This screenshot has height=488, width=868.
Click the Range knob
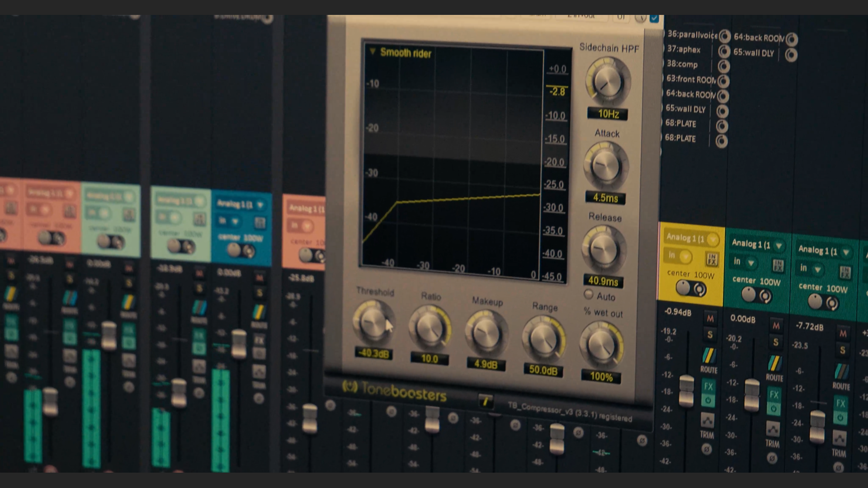point(543,339)
